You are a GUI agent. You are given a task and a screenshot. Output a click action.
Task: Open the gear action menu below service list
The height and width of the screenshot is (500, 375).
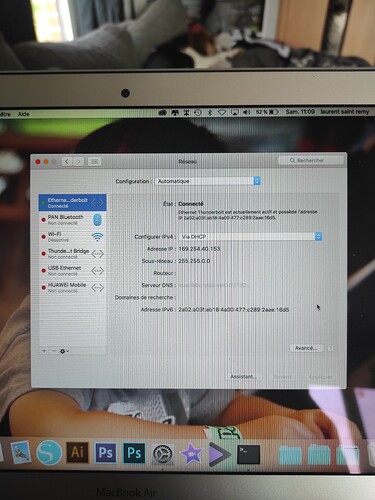coord(64,351)
